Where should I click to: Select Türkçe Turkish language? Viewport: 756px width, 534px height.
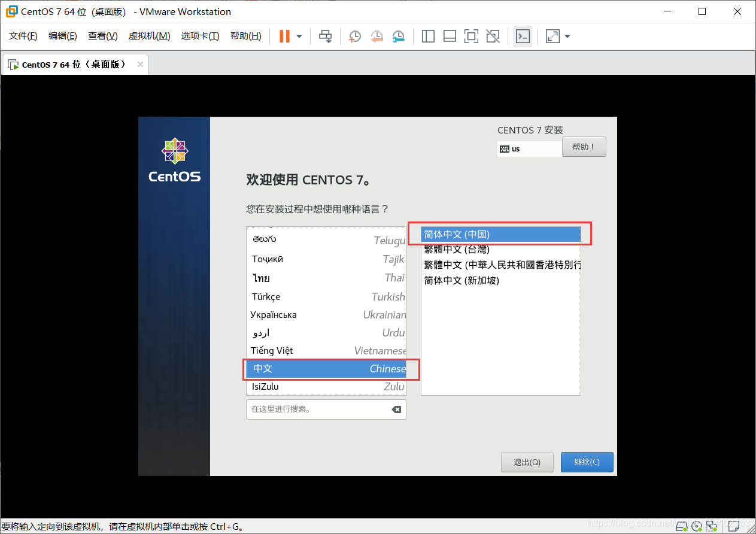pos(326,297)
